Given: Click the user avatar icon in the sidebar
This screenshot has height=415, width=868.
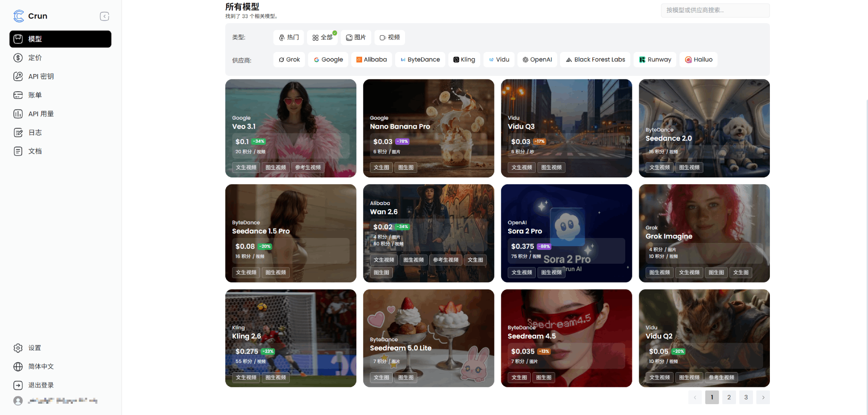Looking at the screenshot, I should (x=18, y=401).
